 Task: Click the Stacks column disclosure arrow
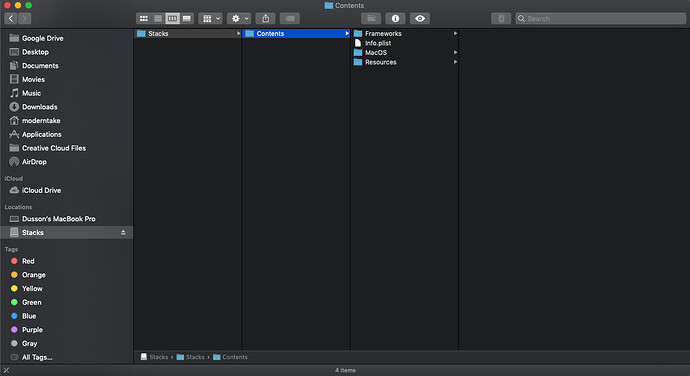[x=239, y=33]
